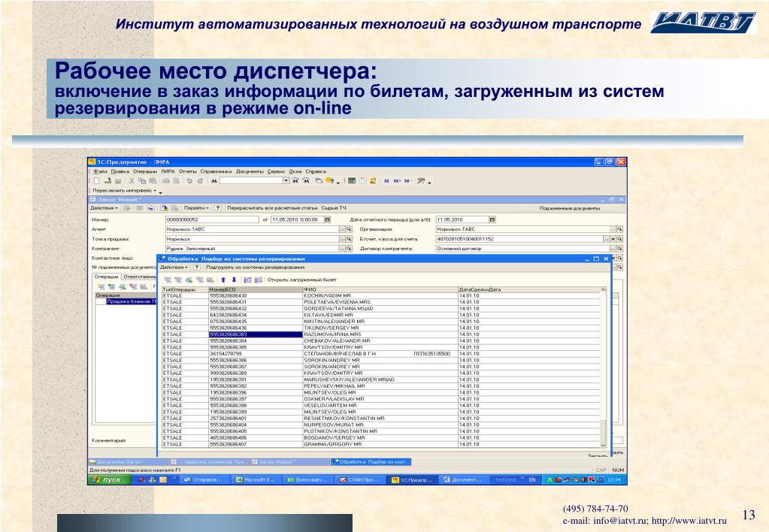Switch to Документы Заказ window tab

point(128,462)
